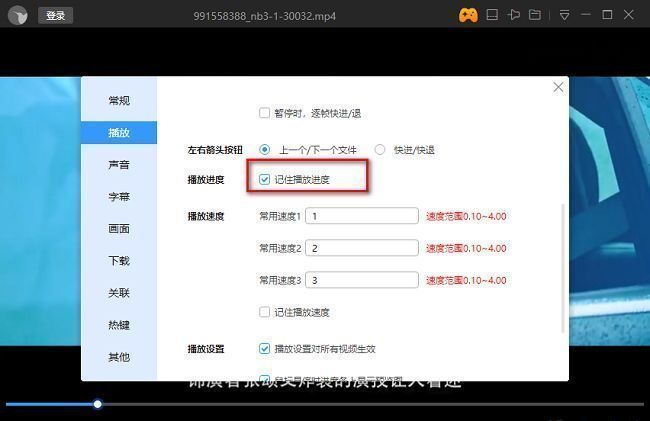650x421 pixels.
Task: Click the 常用速度2 input field
Action: (362, 248)
